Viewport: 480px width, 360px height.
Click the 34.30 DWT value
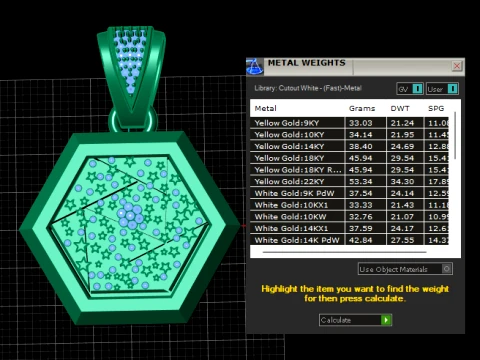pos(402,181)
